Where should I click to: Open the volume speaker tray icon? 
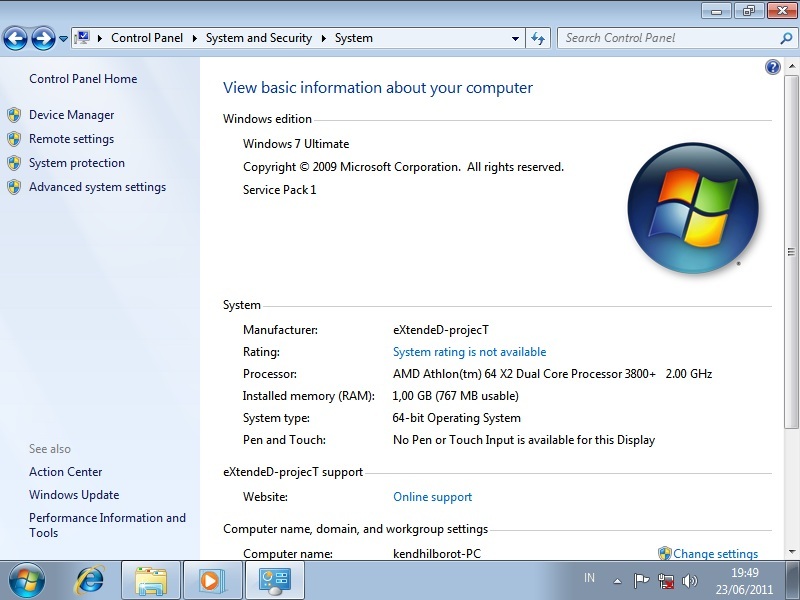pos(690,580)
